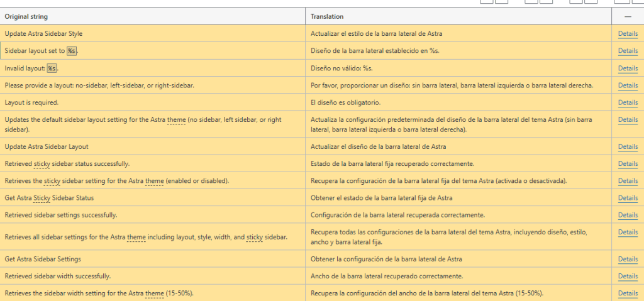Click Details for 'Layout is required.' row
This screenshot has width=644, height=301.
(x=627, y=102)
